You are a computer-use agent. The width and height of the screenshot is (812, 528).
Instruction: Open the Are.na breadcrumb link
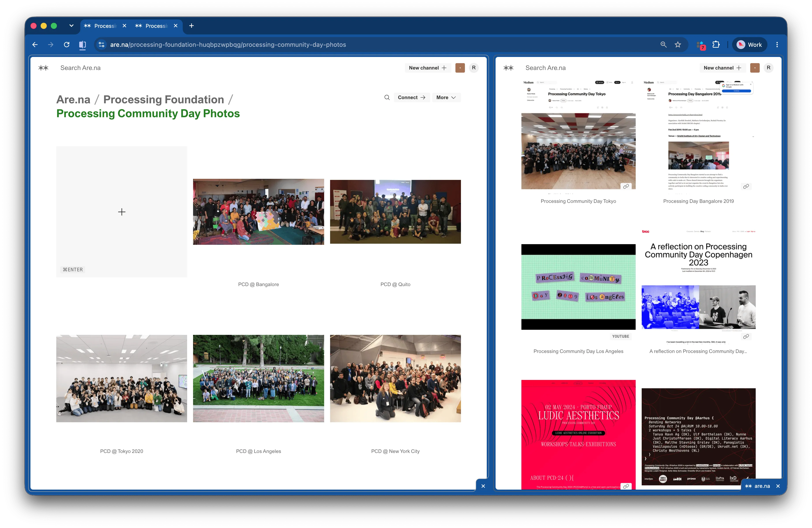(x=73, y=100)
